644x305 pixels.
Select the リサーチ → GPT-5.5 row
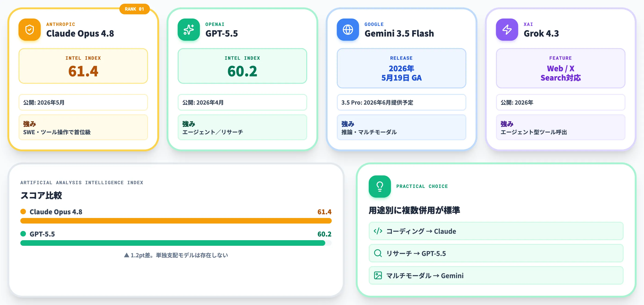(496, 253)
